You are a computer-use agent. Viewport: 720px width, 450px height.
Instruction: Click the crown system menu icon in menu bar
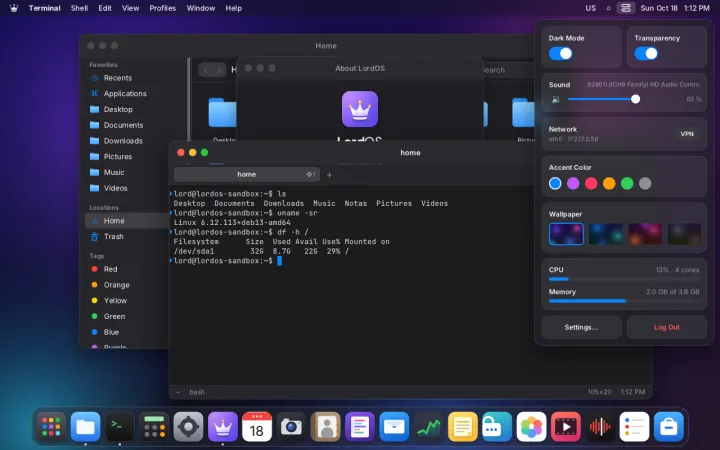14,8
